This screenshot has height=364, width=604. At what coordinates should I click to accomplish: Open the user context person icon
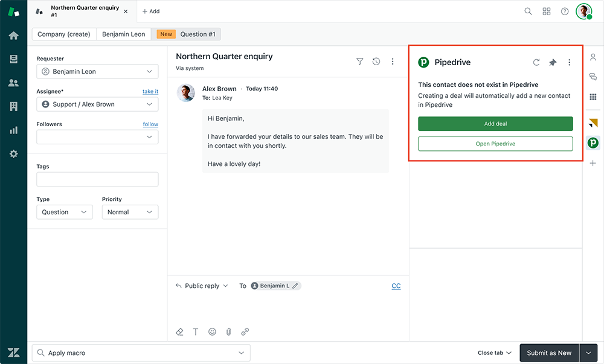593,57
